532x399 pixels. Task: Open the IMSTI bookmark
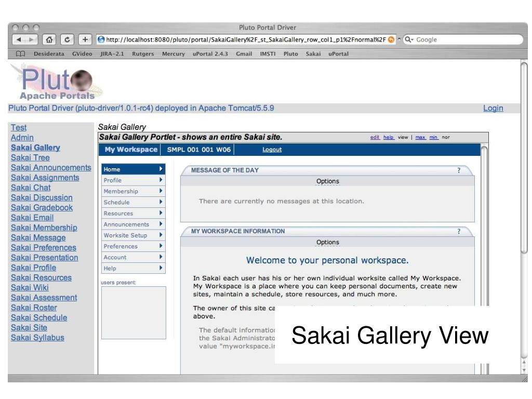coord(268,54)
